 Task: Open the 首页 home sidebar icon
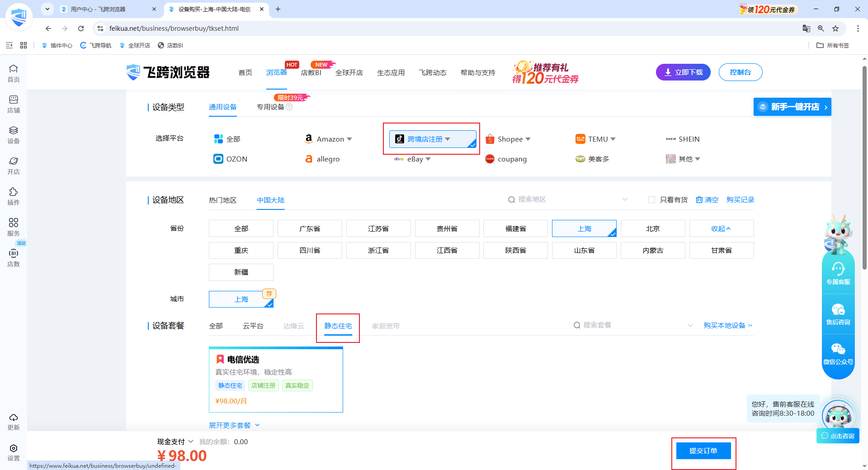coord(14,73)
